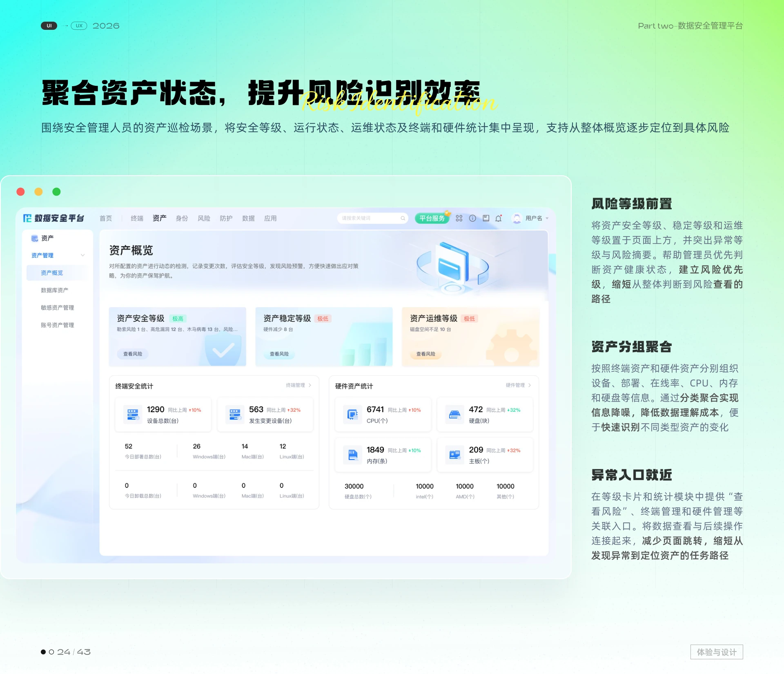Click the info circle icon
The height and width of the screenshot is (674, 784).
[472, 218]
